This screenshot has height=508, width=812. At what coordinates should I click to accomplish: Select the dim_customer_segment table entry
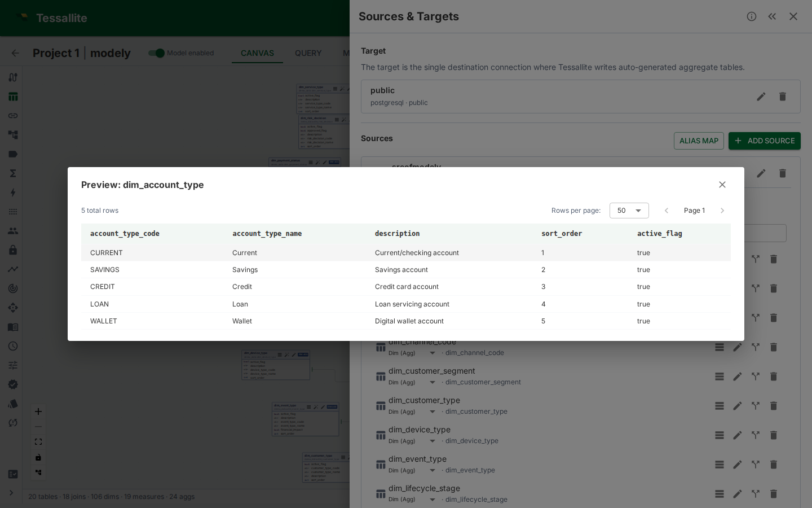coord(431,371)
